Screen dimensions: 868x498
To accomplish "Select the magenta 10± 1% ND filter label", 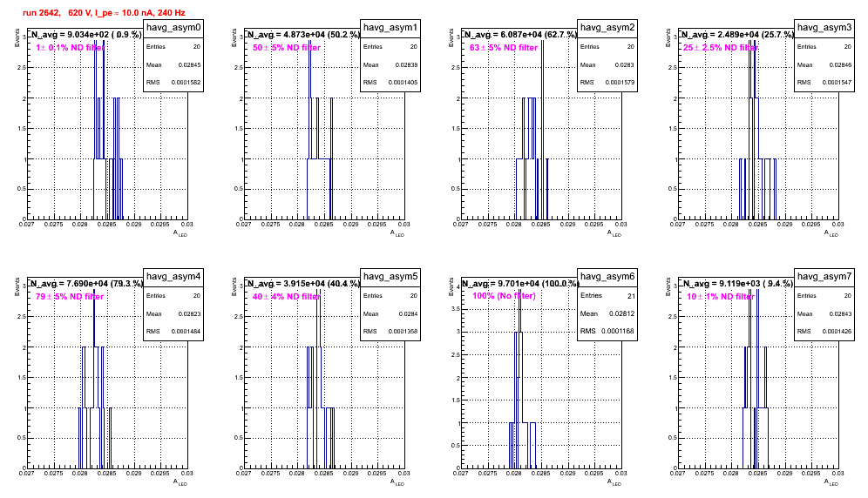I will 721,297.
